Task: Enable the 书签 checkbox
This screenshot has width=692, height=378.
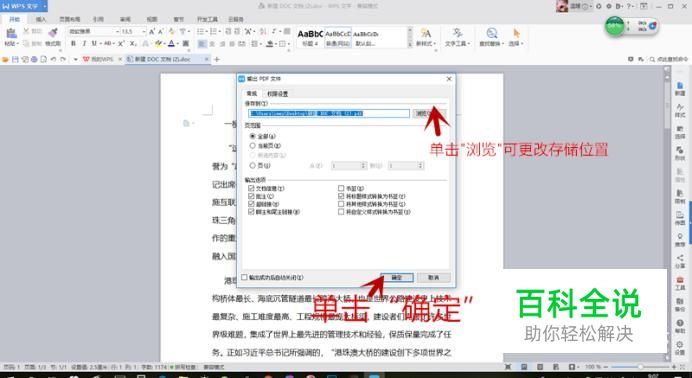Action: point(341,188)
